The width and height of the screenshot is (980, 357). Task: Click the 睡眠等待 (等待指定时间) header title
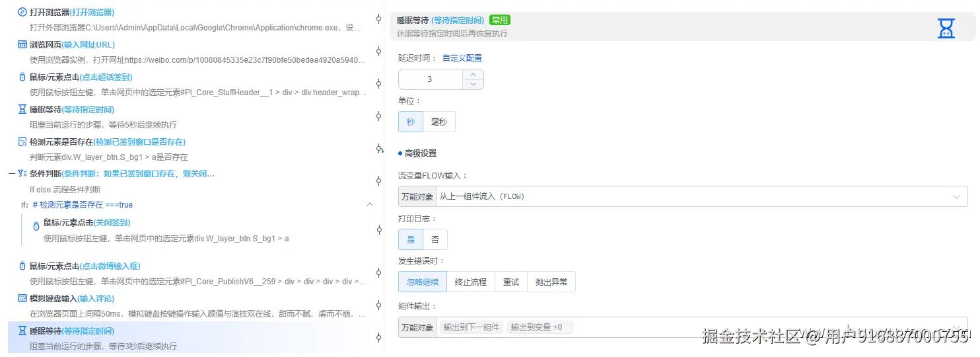click(440, 20)
